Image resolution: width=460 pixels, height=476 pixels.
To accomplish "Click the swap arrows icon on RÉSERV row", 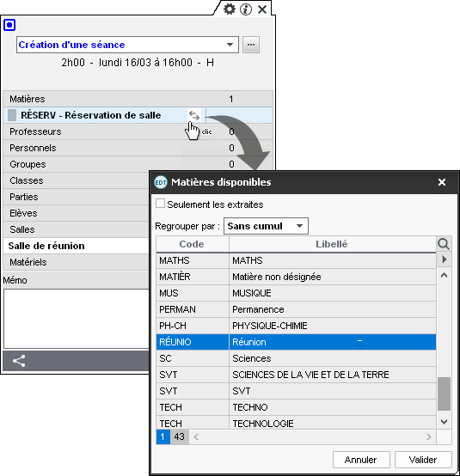I will click(194, 115).
